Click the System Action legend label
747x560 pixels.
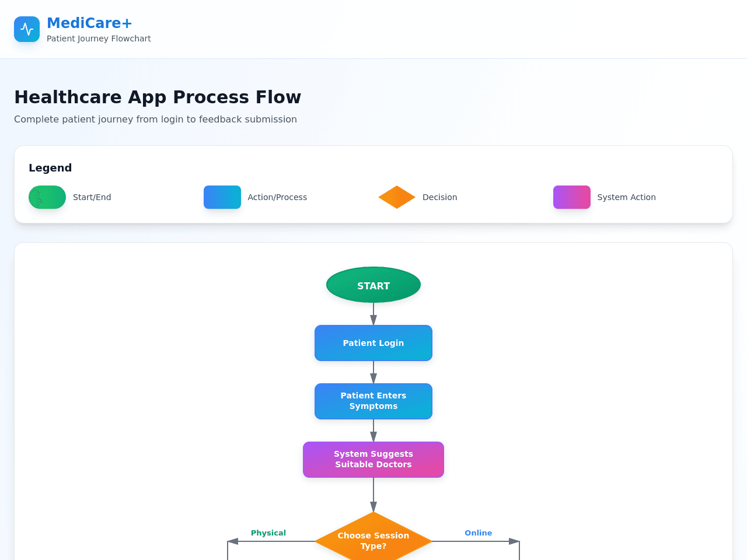tap(627, 197)
